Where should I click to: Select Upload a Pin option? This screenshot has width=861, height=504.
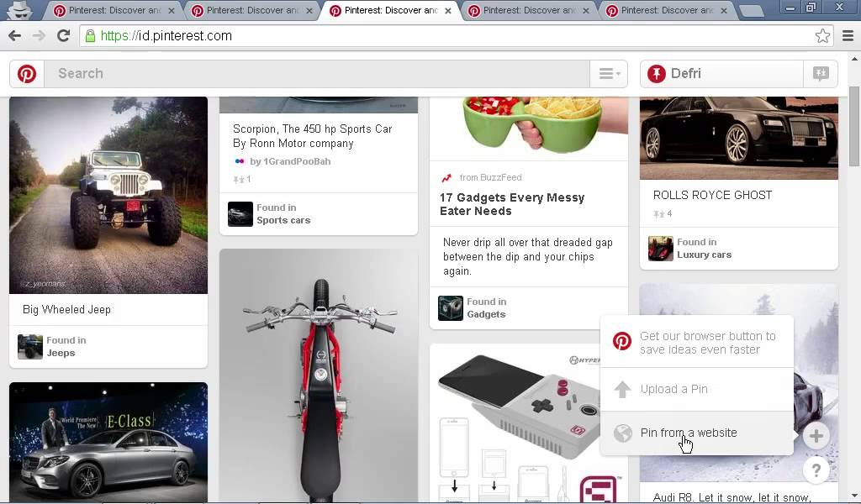pos(696,390)
